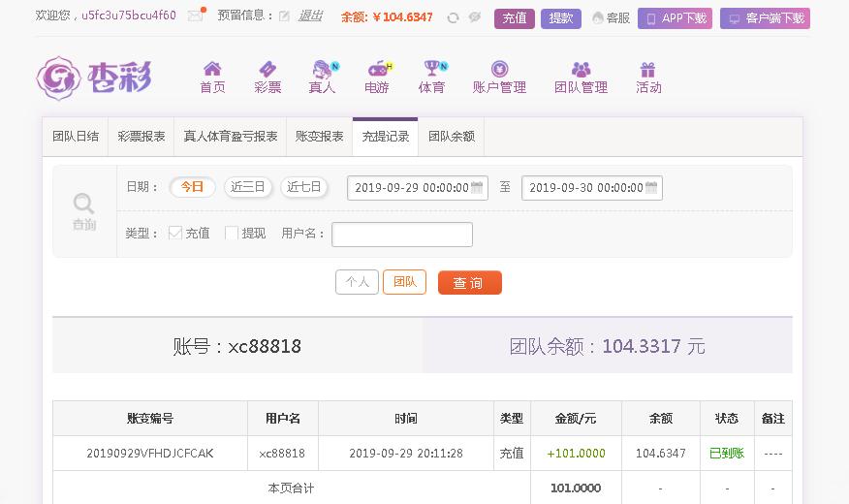Switch to 彩票报表 tab
Image resolution: width=849 pixels, height=504 pixels.
tap(141, 137)
